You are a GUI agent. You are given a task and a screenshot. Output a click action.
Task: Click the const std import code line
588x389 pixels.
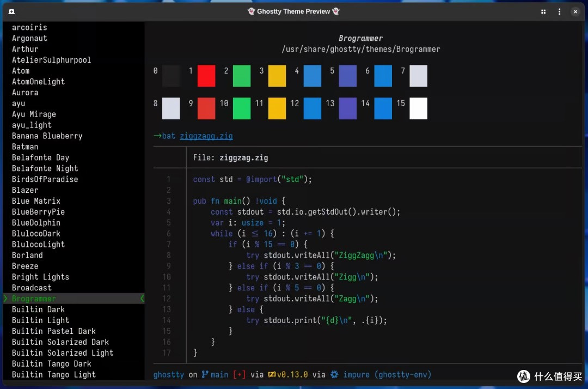253,179
